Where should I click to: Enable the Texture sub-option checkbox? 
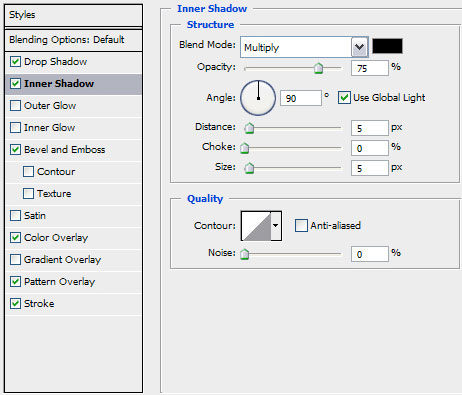tap(28, 194)
